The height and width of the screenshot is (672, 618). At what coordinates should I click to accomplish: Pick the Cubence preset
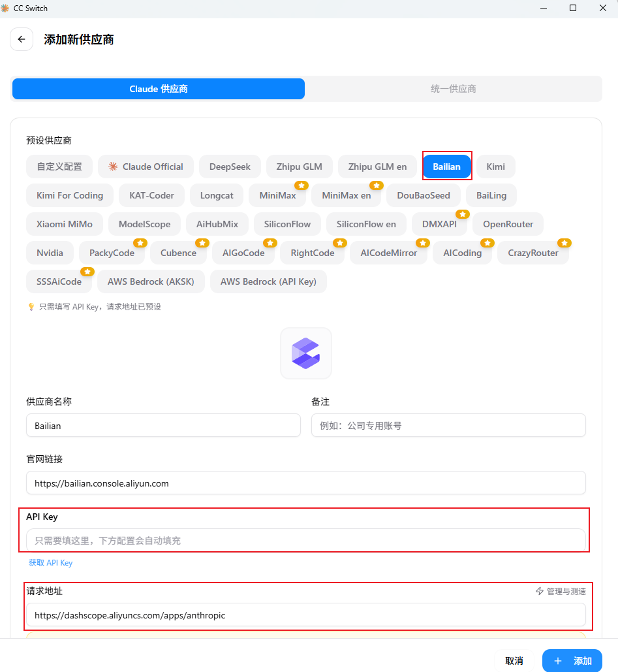point(178,253)
